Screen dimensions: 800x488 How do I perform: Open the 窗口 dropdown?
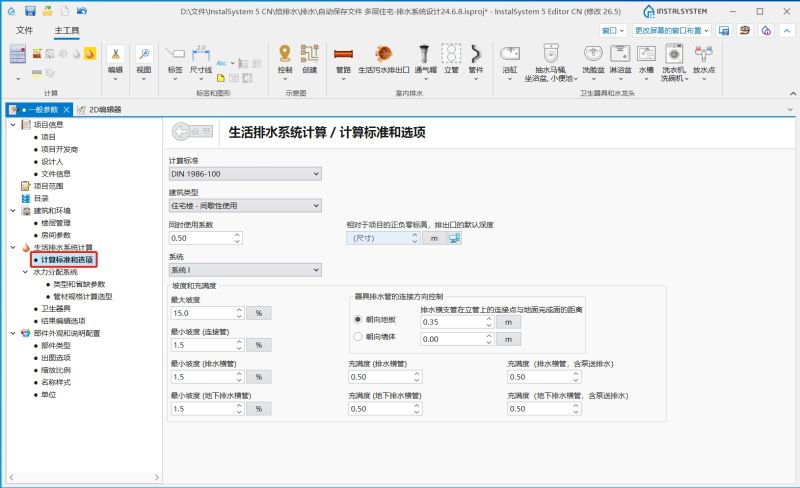pyautogui.click(x=613, y=31)
